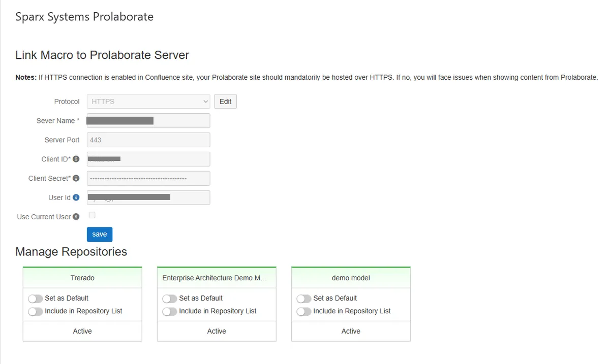Click the User Id input field

(148, 197)
